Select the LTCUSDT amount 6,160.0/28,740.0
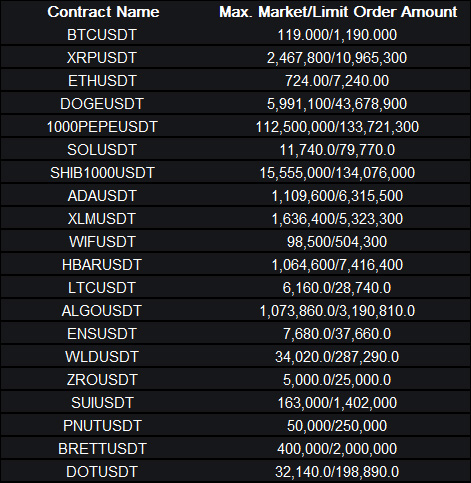Viewport: 471px width, 483px height. [x=337, y=288]
